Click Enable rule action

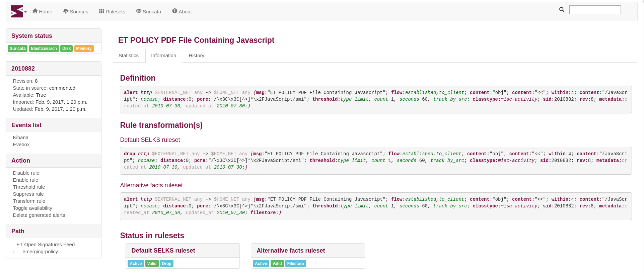[25, 180]
